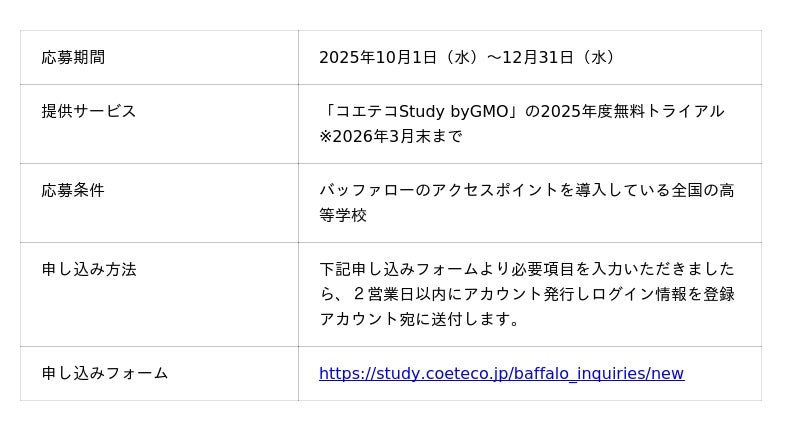The width and height of the screenshot is (800, 431).
Task: Click the 提供サービス row label
Action: [x=89, y=111]
